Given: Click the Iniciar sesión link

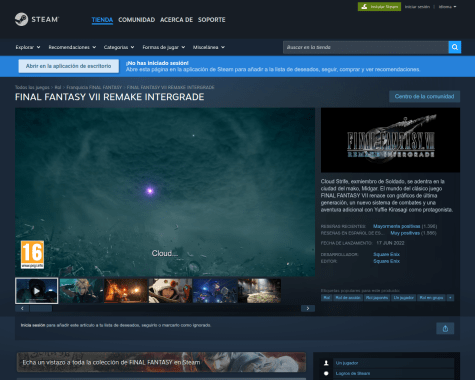Looking at the screenshot, I should 417,7.
